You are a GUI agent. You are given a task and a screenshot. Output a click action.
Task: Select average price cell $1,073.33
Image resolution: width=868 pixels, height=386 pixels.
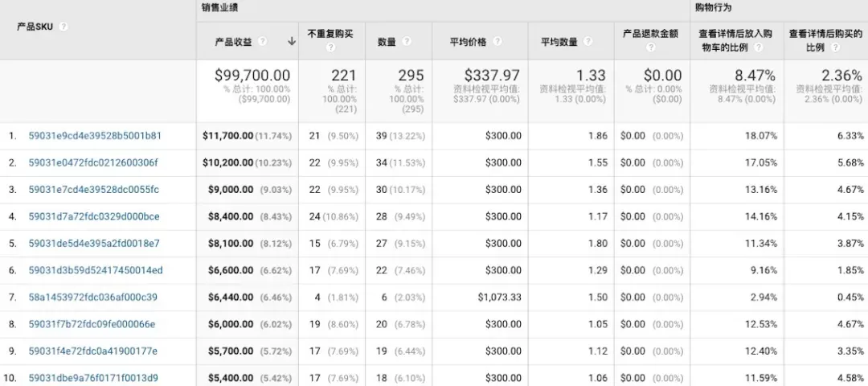(x=500, y=298)
